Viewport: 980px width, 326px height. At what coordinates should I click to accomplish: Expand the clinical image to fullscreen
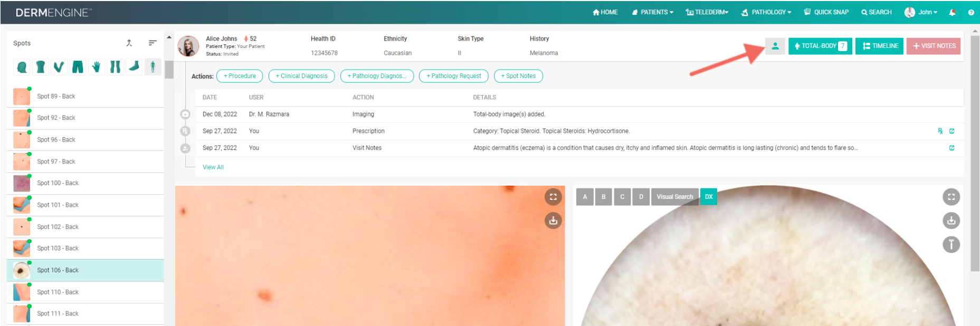tap(553, 197)
